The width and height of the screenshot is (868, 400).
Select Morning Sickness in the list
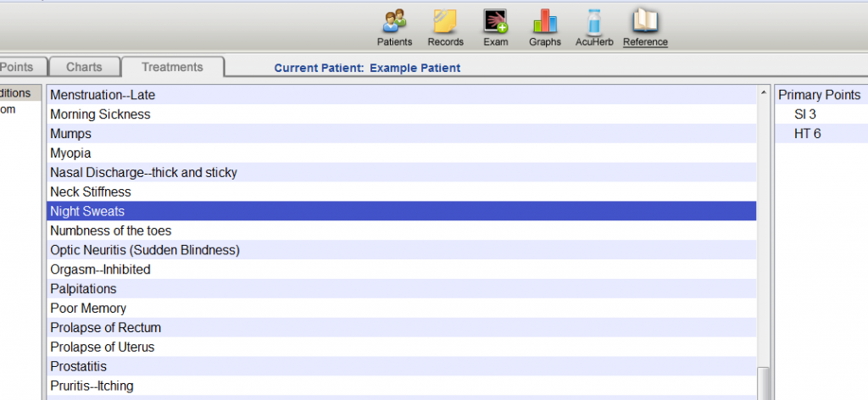[401, 114]
